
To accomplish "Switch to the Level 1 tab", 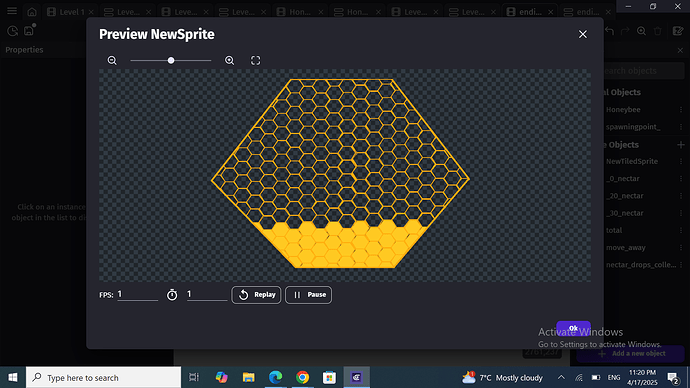I will [70, 12].
